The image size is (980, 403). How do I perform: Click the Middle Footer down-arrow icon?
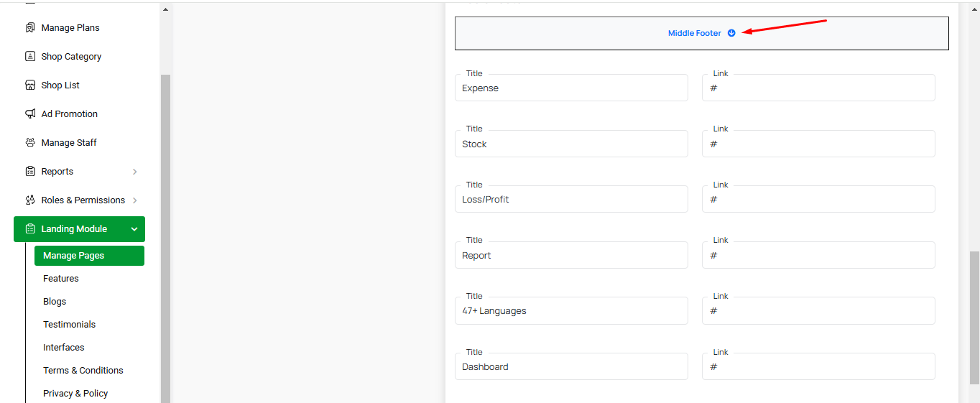tap(731, 33)
